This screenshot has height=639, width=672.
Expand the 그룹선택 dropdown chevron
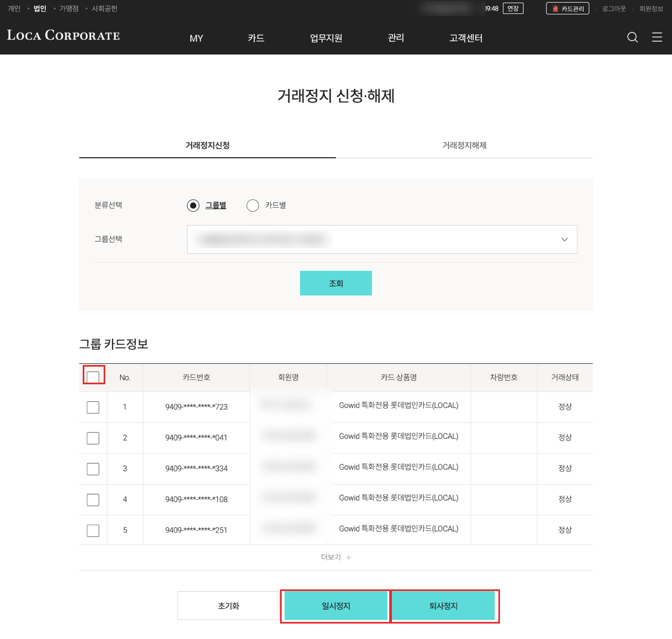pyautogui.click(x=565, y=239)
